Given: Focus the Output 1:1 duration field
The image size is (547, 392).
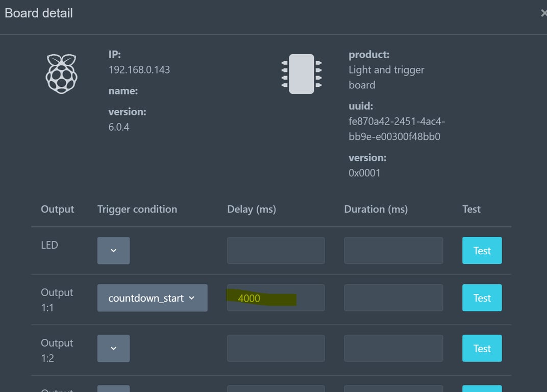Looking at the screenshot, I should (x=393, y=298).
